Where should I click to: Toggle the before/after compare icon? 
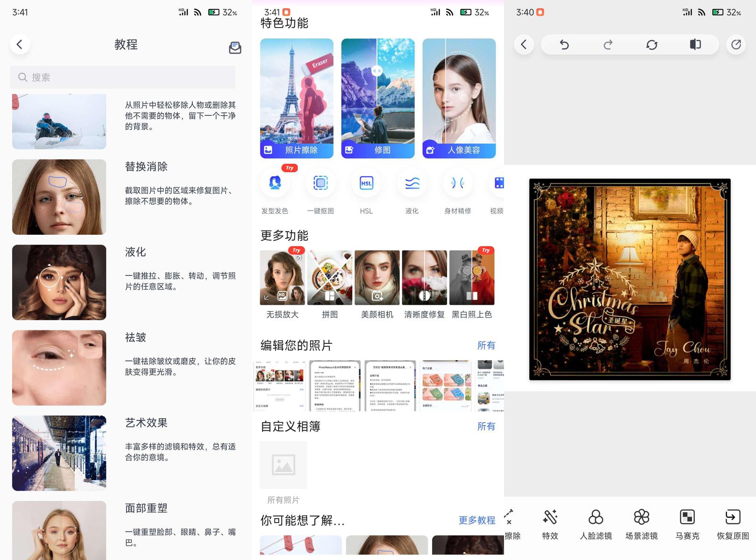pyautogui.click(x=695, y=44)
